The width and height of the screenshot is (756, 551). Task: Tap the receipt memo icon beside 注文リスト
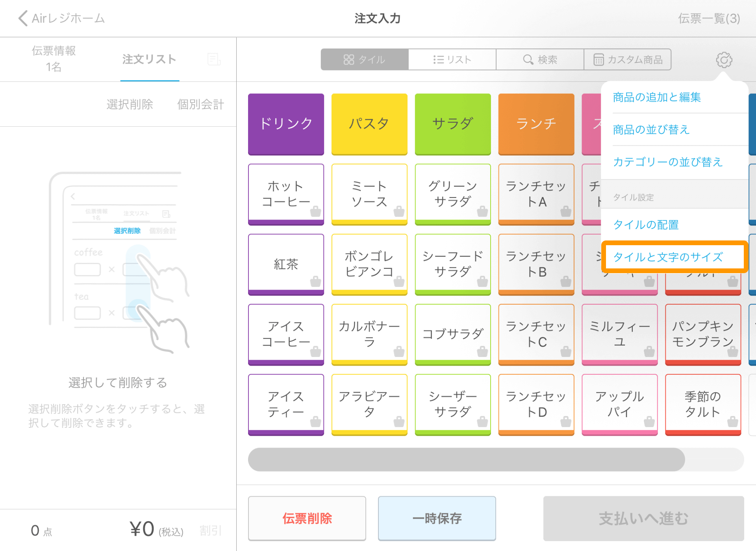214,59
